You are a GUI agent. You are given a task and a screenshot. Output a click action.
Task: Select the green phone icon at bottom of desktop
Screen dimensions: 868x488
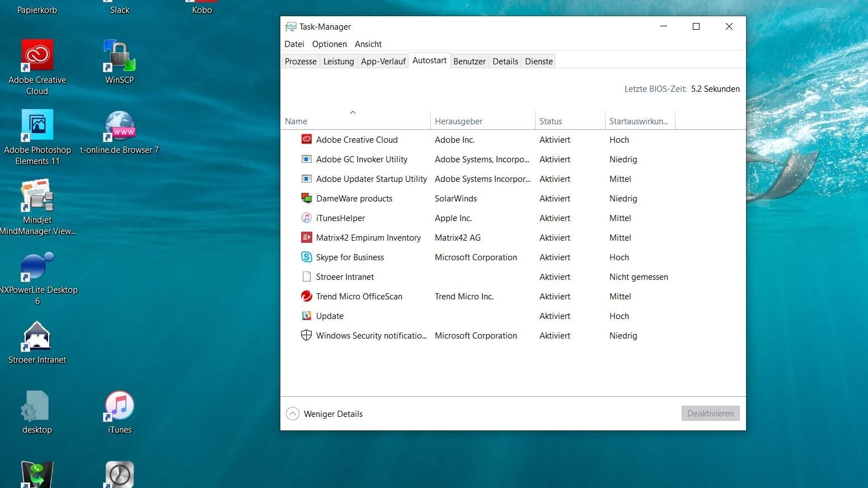point(37,474)
